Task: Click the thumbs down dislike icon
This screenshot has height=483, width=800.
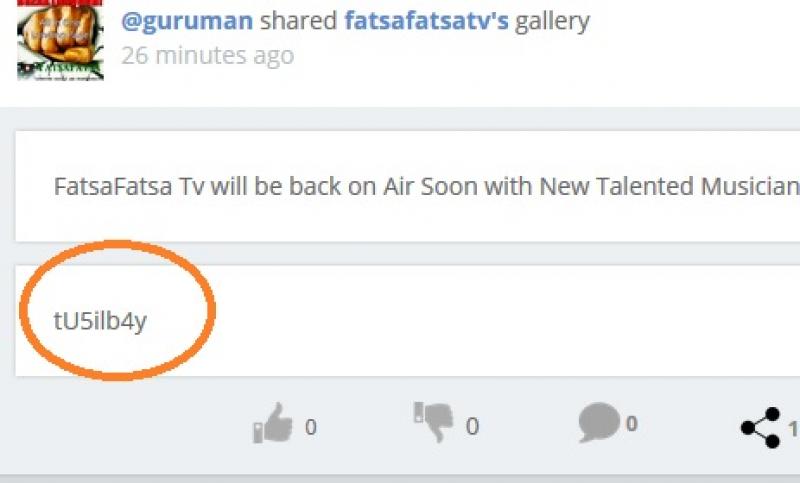Action: 434,421
